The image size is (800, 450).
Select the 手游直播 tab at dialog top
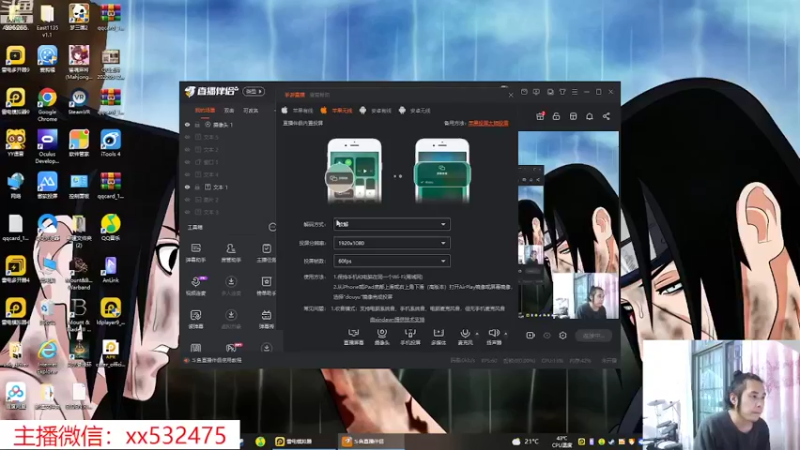294,95
